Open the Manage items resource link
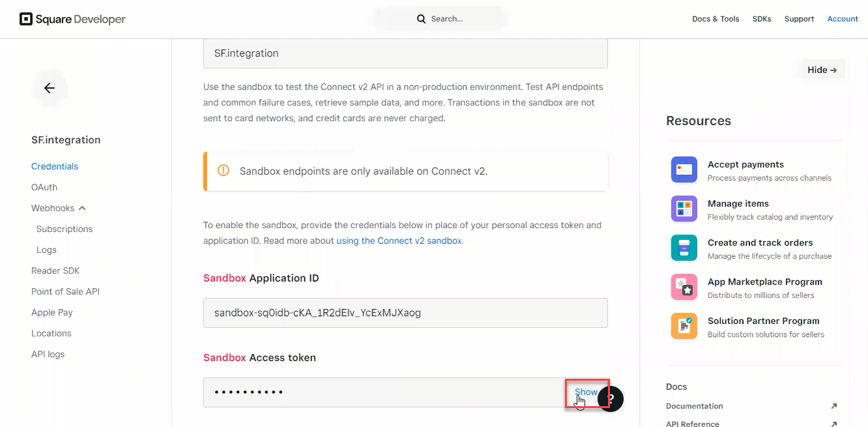The width and height of the screenshot is (868, 427). (x=738, y=203)
